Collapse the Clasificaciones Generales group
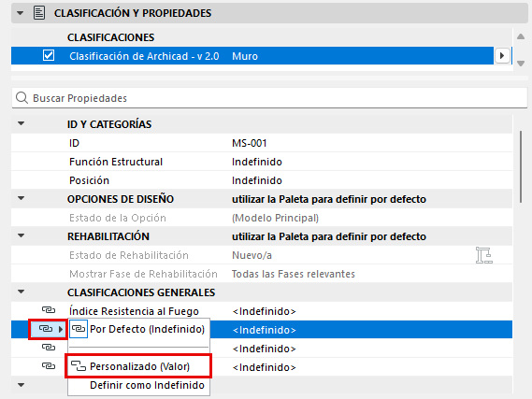Image resolution: width=532 pixels, height=399 pixels. pyautogui.click(x=21, y=292)
